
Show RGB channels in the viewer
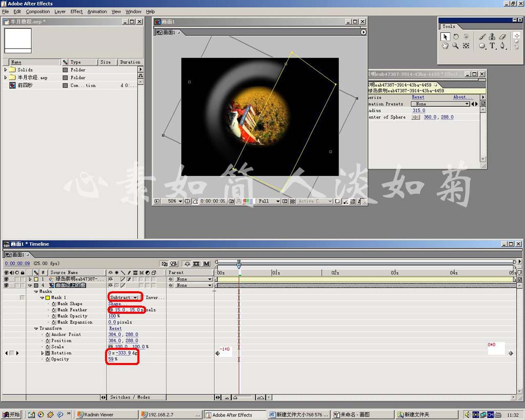click(248, 202)
